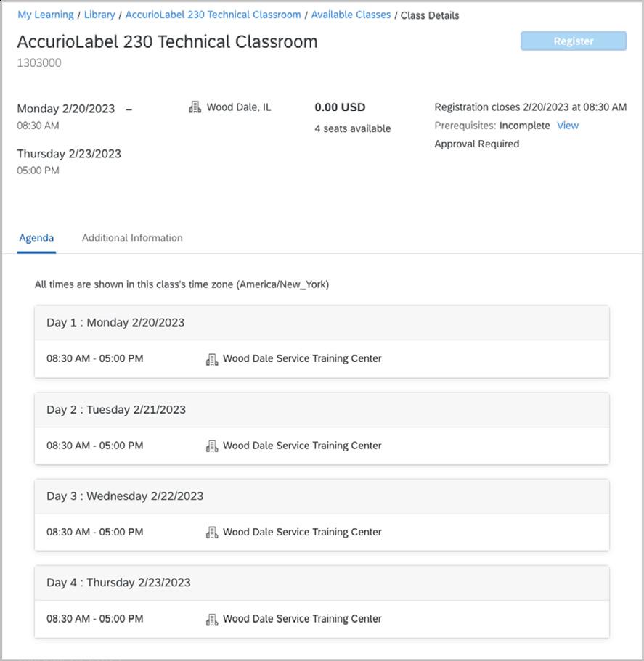Switch to the Additional Information tab
This screenshot has height=661, width=644.
(132, 238)
